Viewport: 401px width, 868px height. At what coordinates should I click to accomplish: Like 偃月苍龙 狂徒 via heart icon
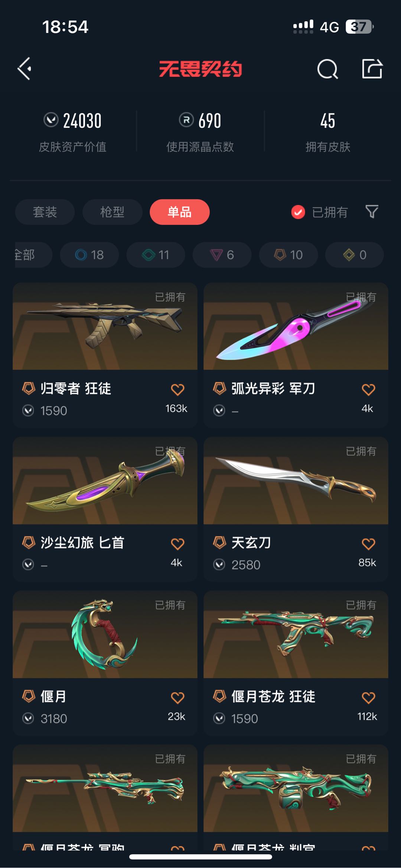point(368,698)
